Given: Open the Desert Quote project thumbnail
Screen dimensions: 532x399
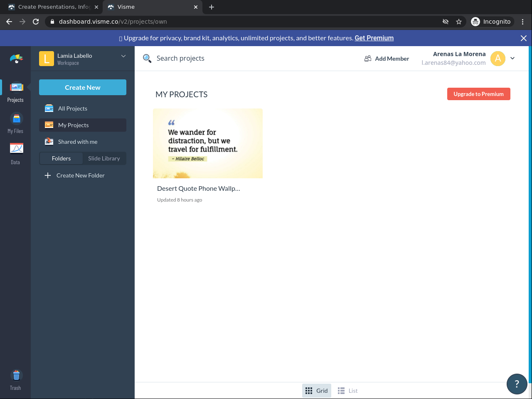Looking at the screenshot, I should (x=208, y=143).
